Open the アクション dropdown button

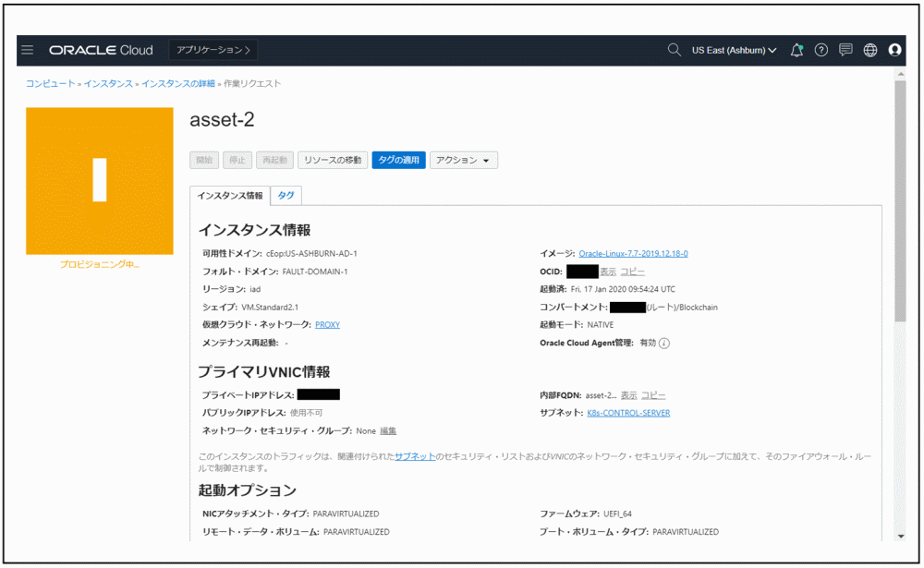pos(463,161)
